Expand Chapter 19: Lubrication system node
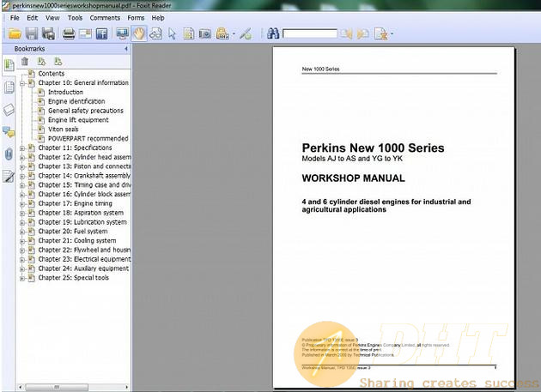 [22, 223]
